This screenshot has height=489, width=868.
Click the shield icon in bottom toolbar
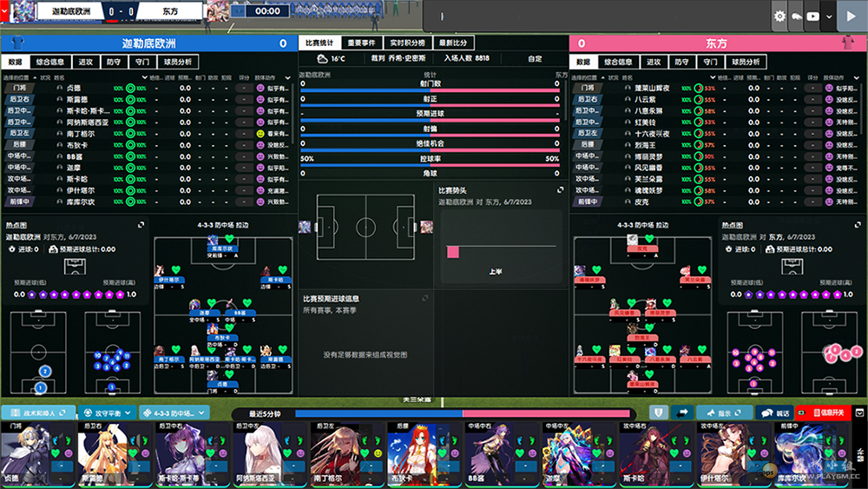[659, 413]
